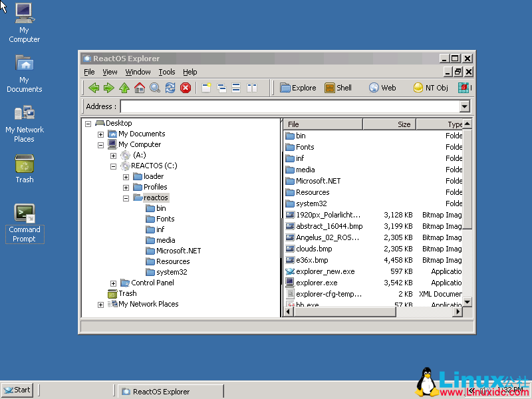Select My Network Places desktop icon
This screenshot has width=532, height=399.
point(24,124)
